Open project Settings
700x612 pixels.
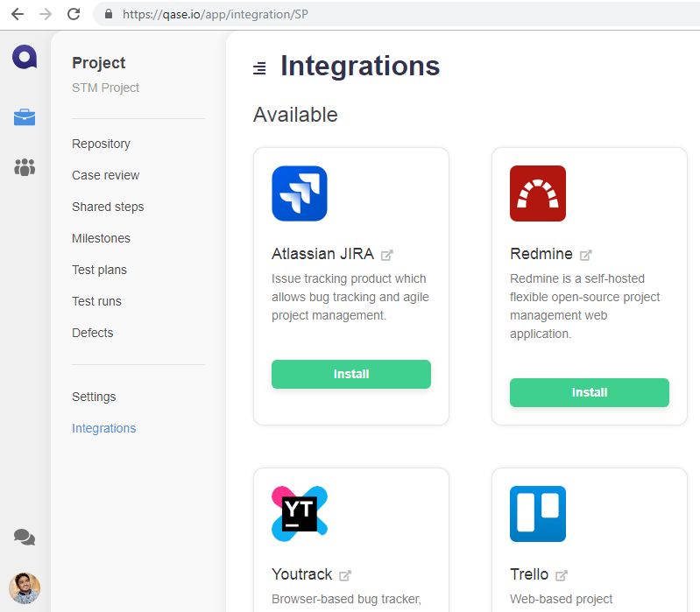pyautogui.click(x=94, y=397)
